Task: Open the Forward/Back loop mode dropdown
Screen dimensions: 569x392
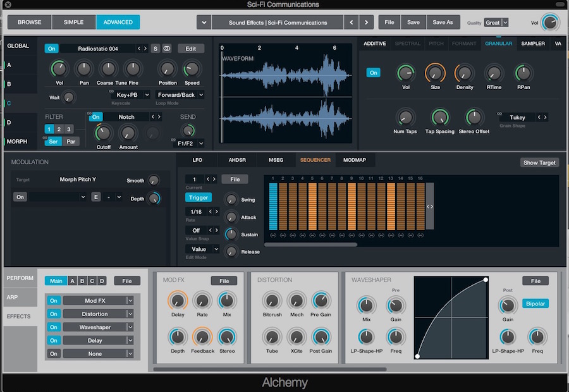Action: click(180, 95)
